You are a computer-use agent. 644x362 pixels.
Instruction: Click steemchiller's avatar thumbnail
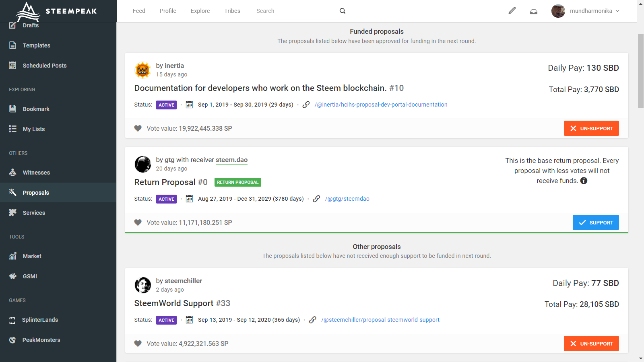click(142, 285)
